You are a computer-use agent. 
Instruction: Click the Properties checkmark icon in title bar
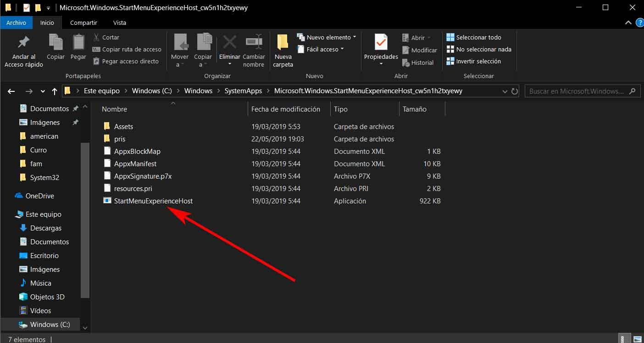coord(26,8)
